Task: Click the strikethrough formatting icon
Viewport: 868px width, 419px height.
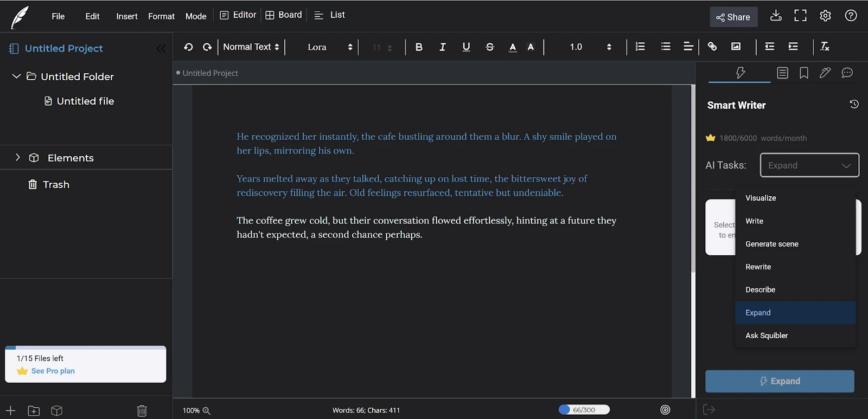Action: [x=490, y=47]
